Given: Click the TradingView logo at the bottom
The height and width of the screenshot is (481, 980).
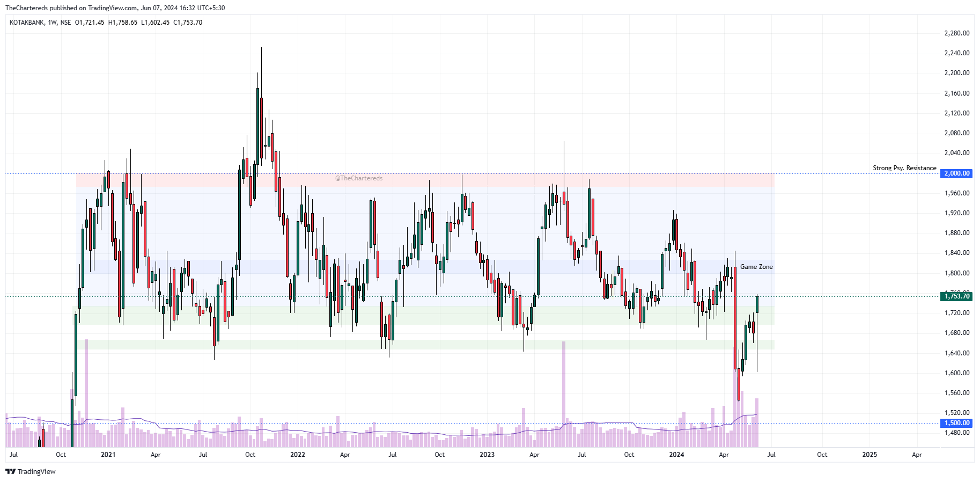Looking at the screenshot, I should click(x=31, y=471).
